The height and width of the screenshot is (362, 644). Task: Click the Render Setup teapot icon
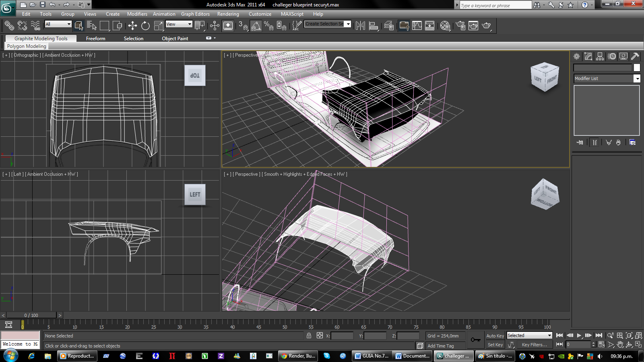(460, 26)
